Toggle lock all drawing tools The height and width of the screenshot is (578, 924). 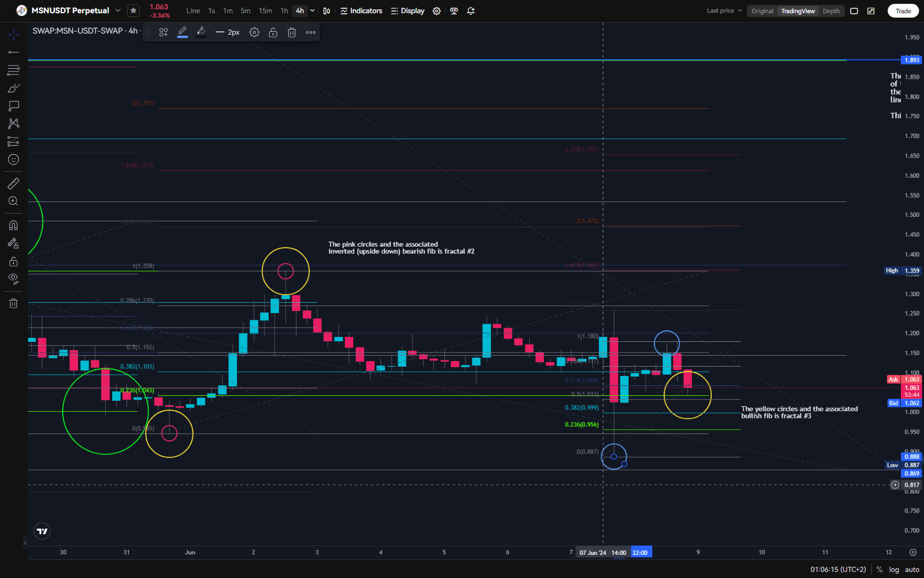pyautogui.click(x=14, y=261)
